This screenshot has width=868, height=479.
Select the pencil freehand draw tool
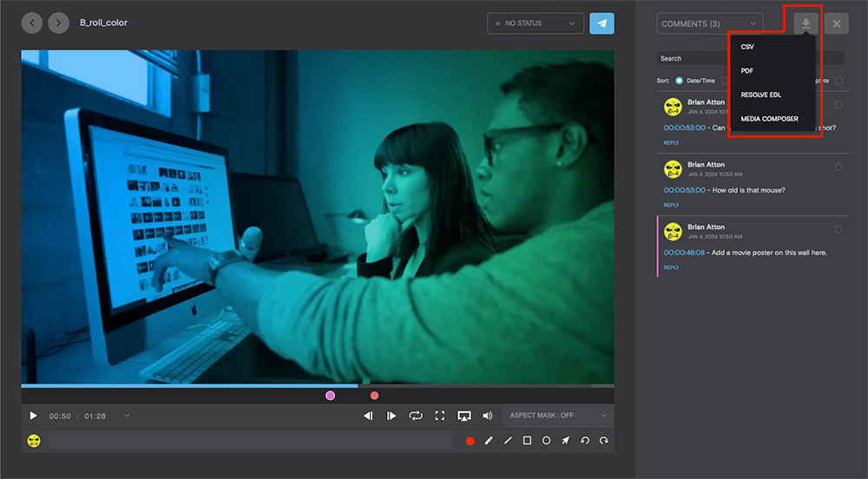[x=488, y=441]
